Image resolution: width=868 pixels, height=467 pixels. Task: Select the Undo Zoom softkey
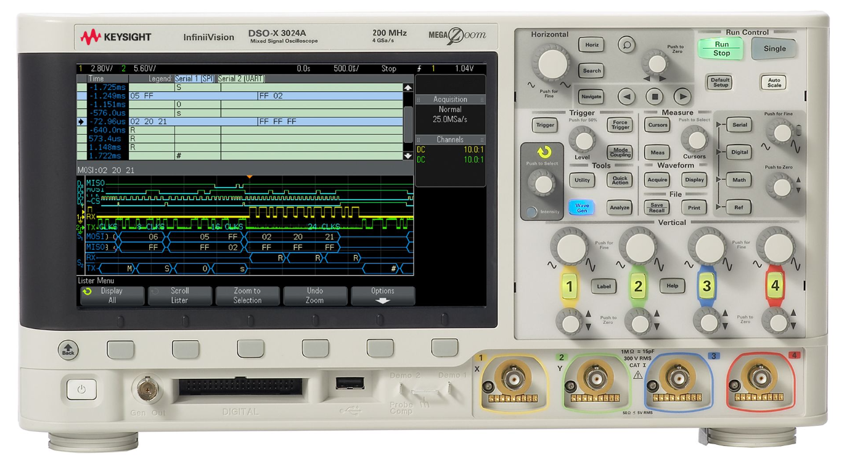(x=314, y=296)
